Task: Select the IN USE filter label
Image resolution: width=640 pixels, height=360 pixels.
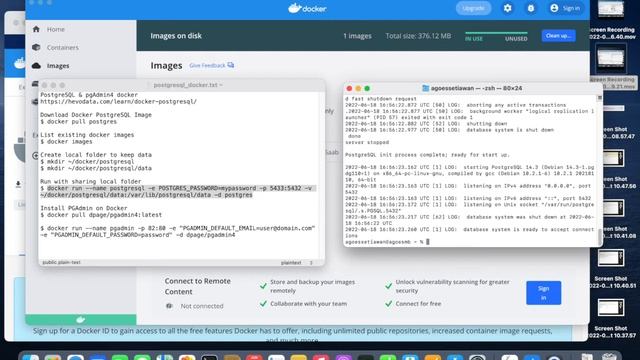Action: [474, 39]
